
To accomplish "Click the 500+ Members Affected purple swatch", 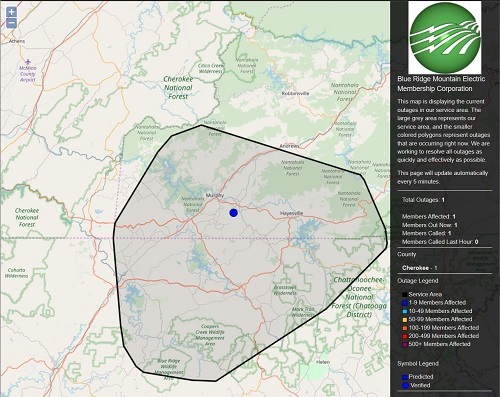I will pyautogui.click(x=404, y=344).
